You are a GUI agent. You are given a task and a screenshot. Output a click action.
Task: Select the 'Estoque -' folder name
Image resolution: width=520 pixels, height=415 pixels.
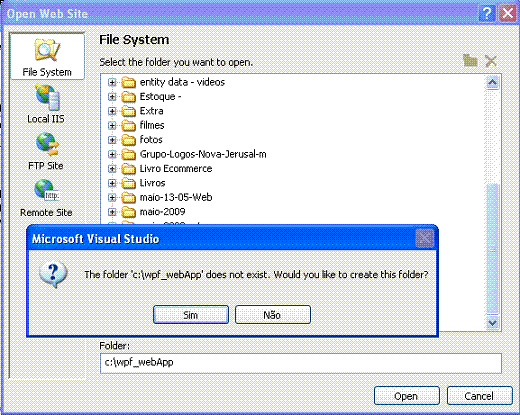pos(160,97)
